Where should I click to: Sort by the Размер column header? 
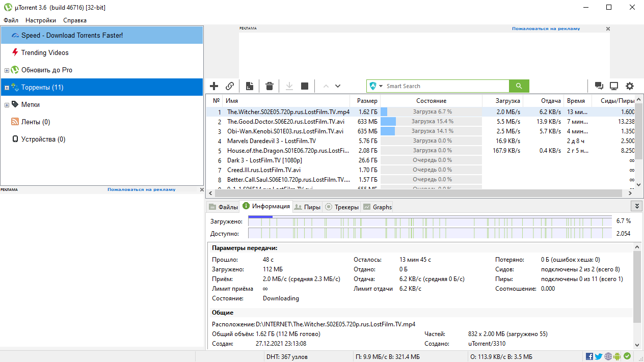(x=365, y=101)
